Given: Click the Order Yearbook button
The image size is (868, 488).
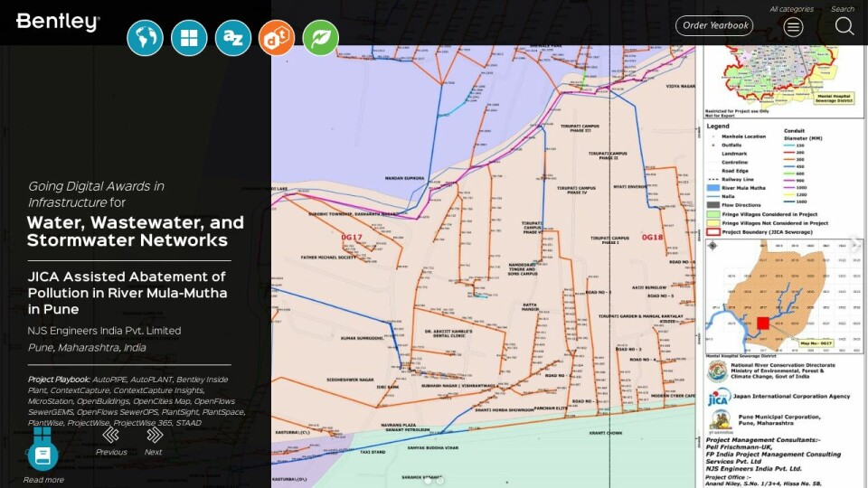Looking at the screenshot, I should [714, 25].
